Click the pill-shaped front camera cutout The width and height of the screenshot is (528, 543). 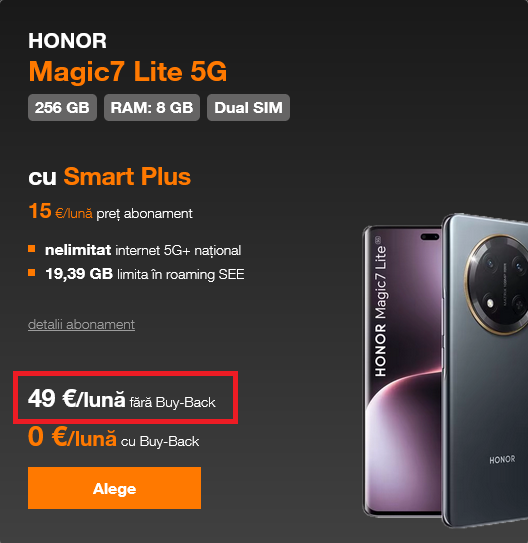(x=430, y=237)
